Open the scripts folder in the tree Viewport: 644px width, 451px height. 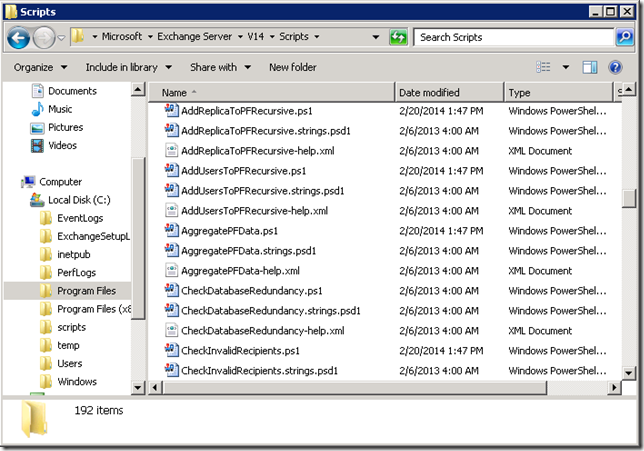(63, 327)
